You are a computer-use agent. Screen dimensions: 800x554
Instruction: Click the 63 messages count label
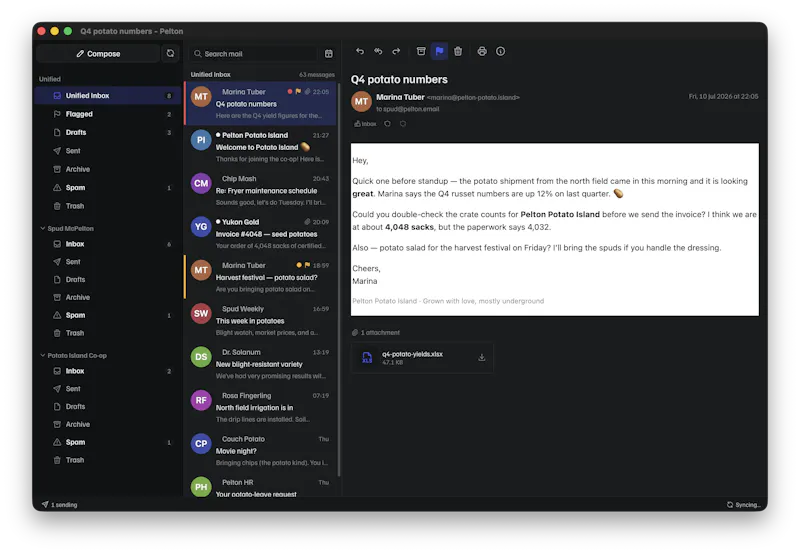317,74
